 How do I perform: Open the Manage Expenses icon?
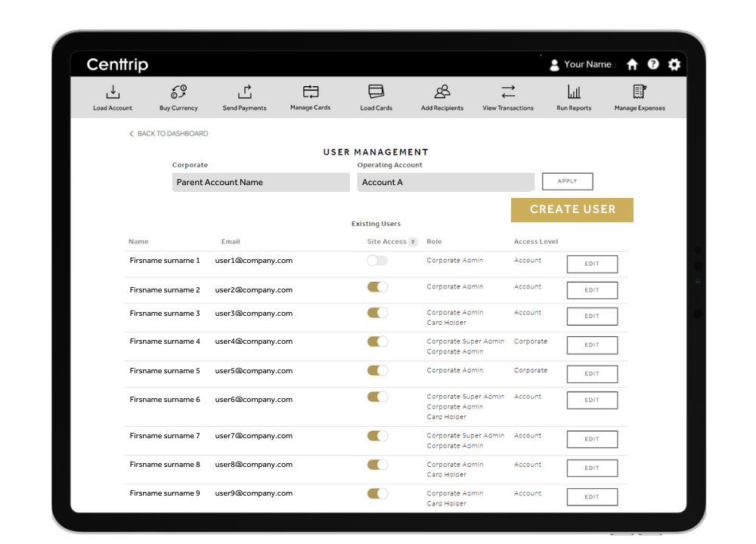pyautogui.click(x=640, y=91)
